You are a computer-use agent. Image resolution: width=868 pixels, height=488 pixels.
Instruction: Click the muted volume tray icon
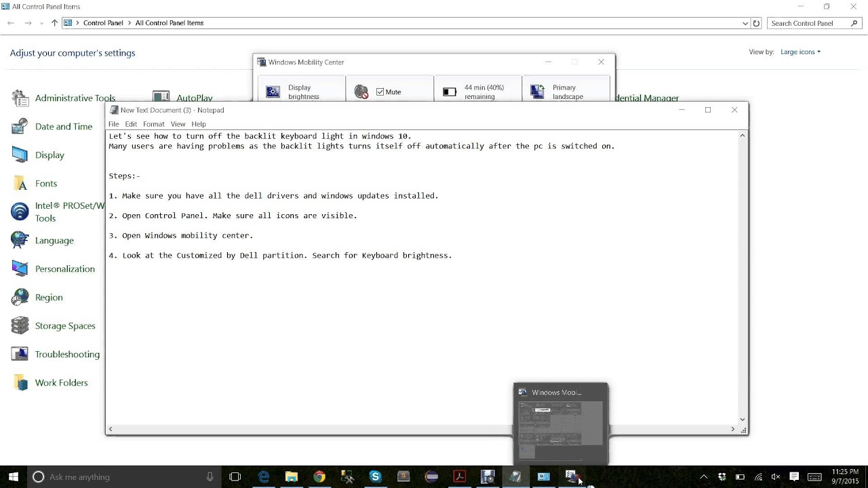(x=776, y=476)
